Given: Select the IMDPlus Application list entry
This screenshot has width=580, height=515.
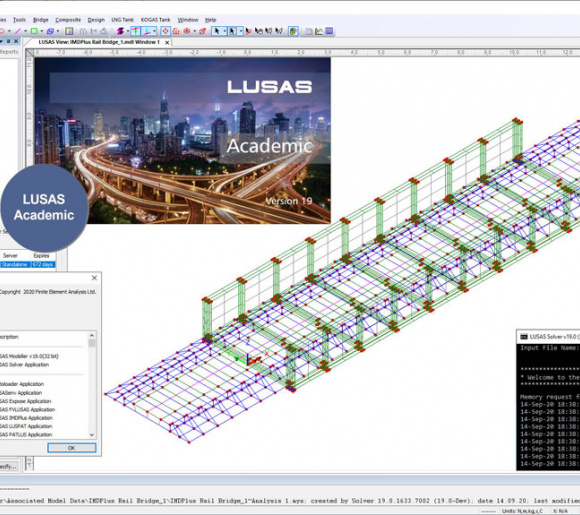Looking at the screenshot, I should click(x=26, y=418).
